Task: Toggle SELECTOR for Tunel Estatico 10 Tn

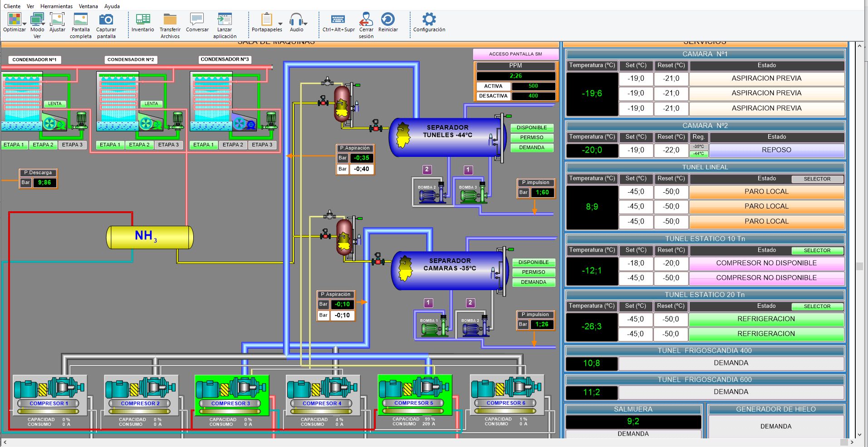Action: (x=817, y=251)
